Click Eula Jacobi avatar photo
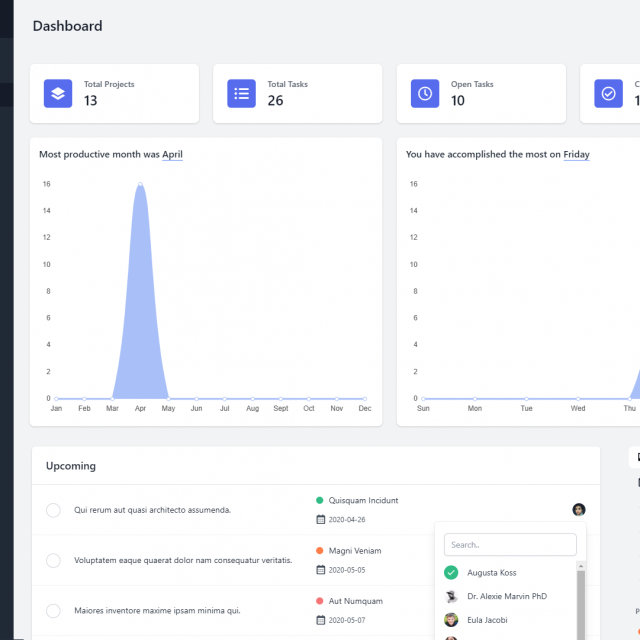640x640 pixels. [x=451, y=620]
